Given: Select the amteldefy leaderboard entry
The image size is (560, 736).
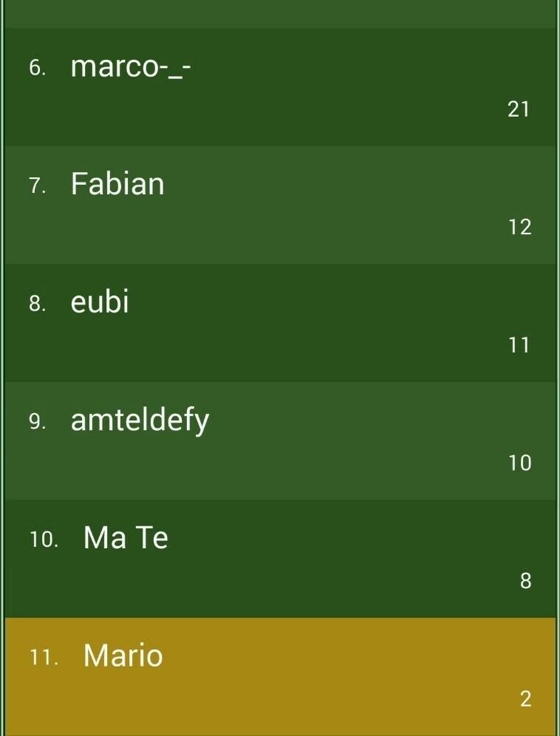Looking at the screenshot, I should click(x=280, y=440).
